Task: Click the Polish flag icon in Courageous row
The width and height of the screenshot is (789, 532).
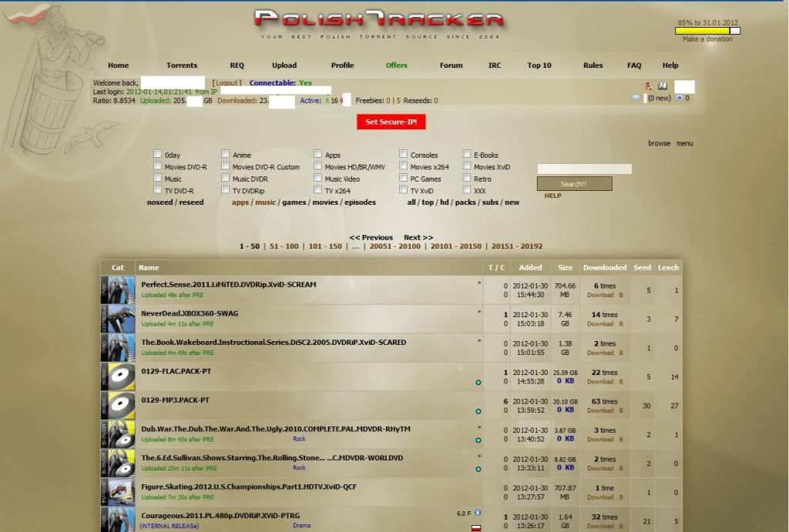Action: pos(476,528)
